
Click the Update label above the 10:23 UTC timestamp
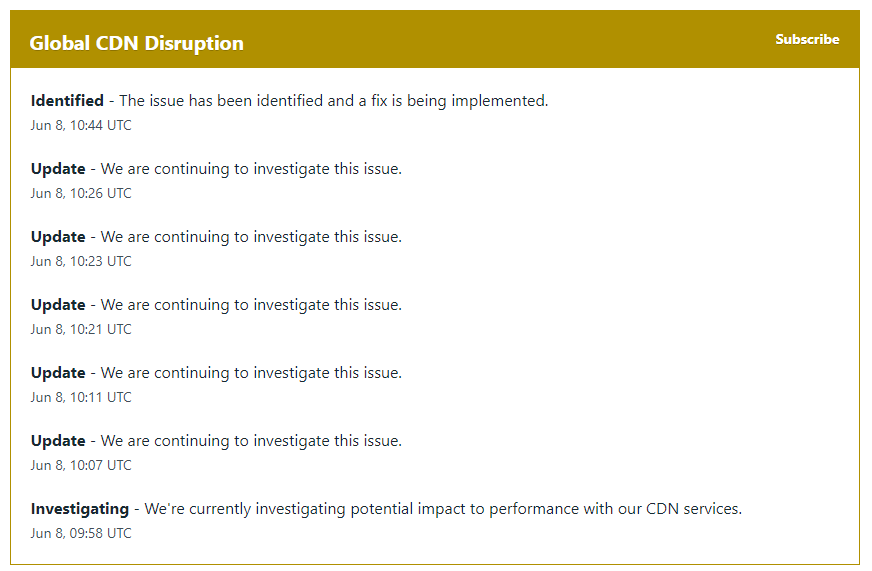click(x=58, y=237)
